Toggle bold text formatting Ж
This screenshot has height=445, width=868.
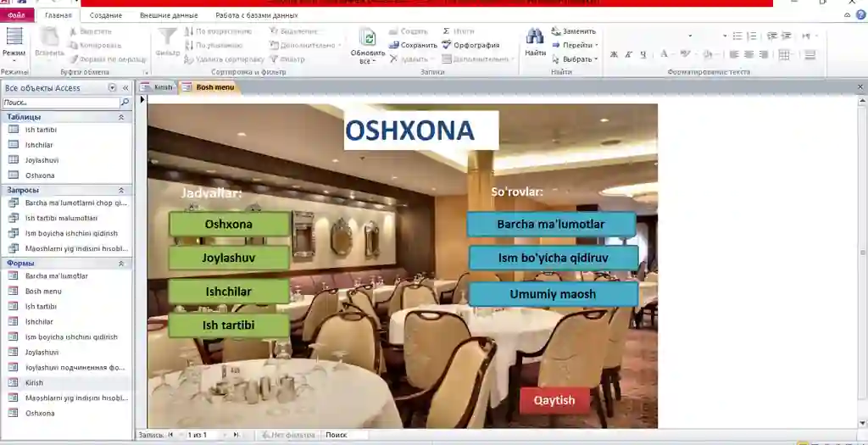(x=614, y=54)
